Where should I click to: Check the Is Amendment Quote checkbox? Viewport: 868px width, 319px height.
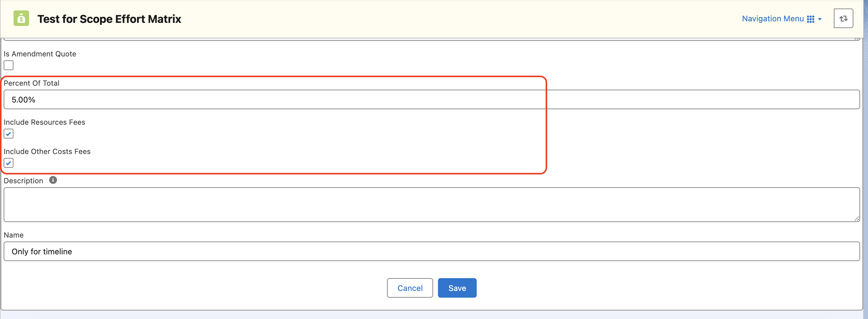[9, 65]
